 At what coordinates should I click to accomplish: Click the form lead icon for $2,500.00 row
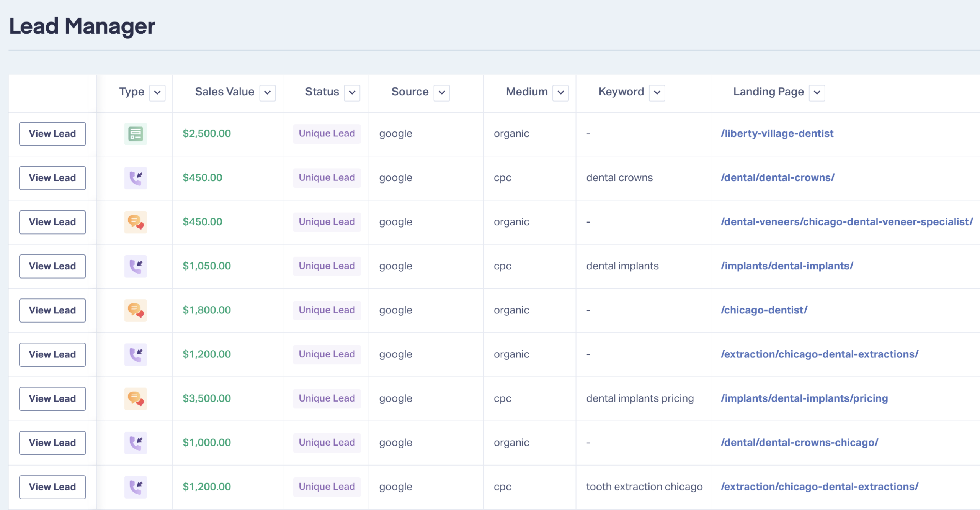coord(136,134)
